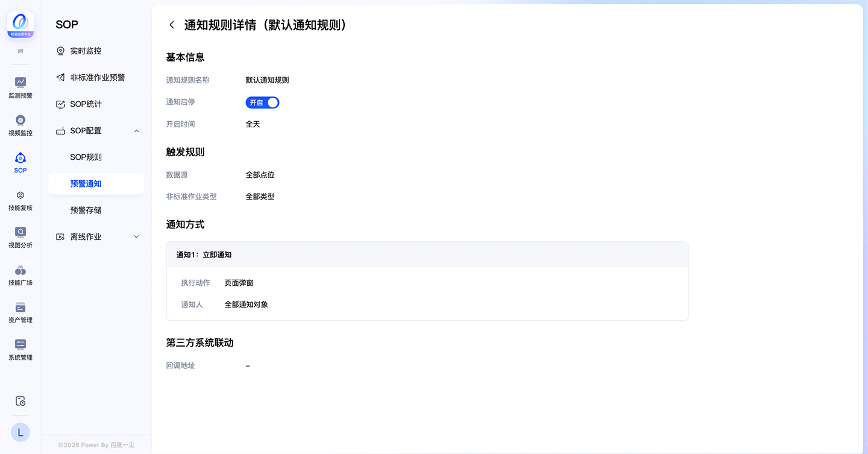This screenshot has height=454, width=868.
Task: Click the 离线作业 menu label
Action: (86, 237)
